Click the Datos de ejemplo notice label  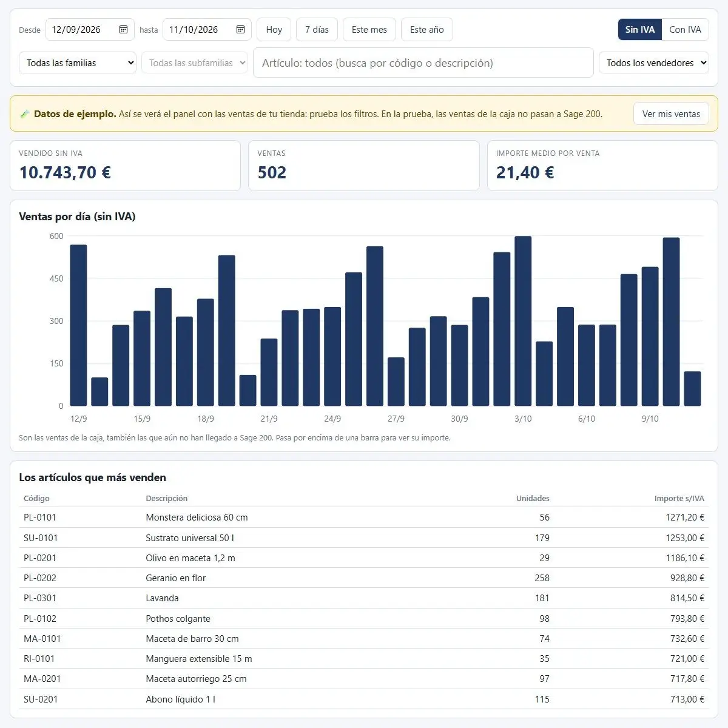click(75, 113)
